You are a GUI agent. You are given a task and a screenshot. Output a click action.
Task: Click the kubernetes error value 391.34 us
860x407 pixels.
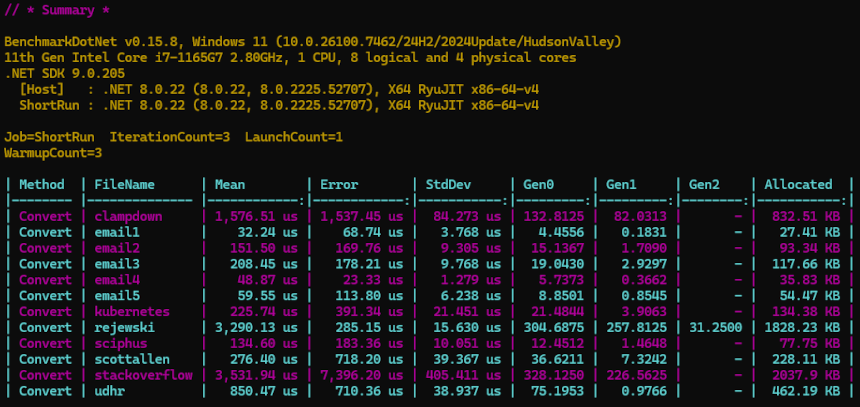point(370,312)
